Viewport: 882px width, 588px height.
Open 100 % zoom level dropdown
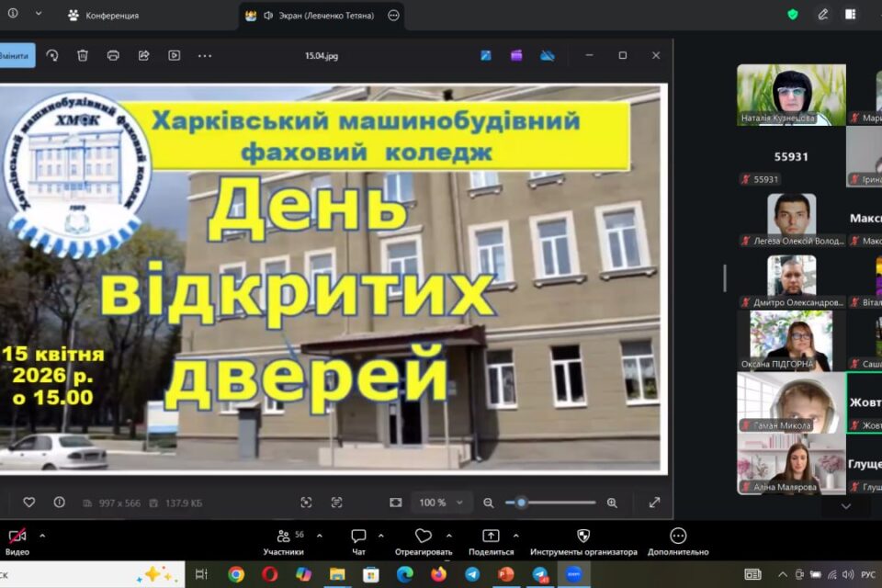point(441,503)
